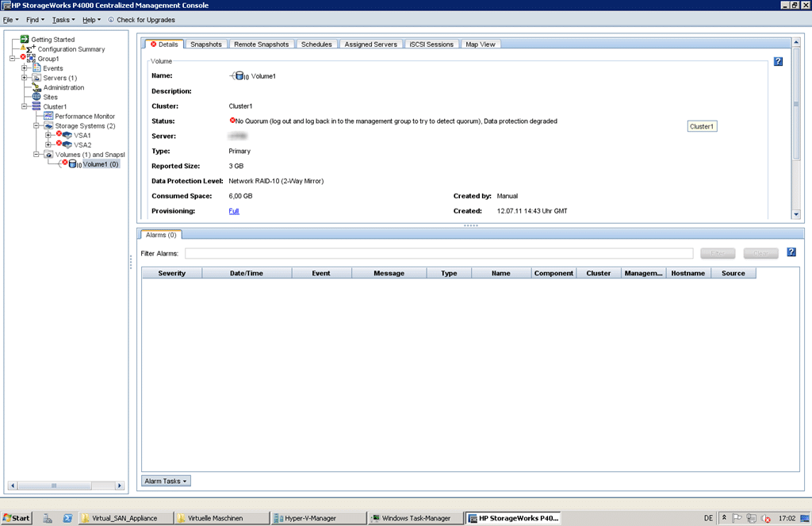Image resolution: width=812 pixels, height=526 pixels.
Task: Click the second quick launch icon in the taskbar
Action: click(x=67, y=518)
